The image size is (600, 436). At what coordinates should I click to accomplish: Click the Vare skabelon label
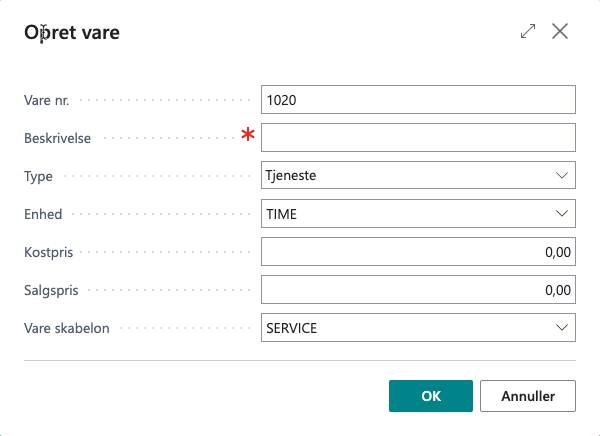tap(66, 327)
